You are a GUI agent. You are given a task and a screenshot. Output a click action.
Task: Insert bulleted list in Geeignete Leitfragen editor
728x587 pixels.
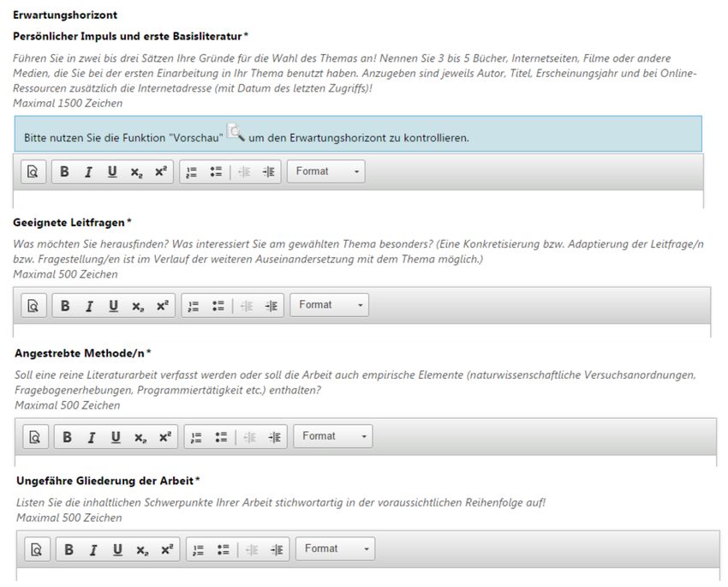(x=218, y=306)
